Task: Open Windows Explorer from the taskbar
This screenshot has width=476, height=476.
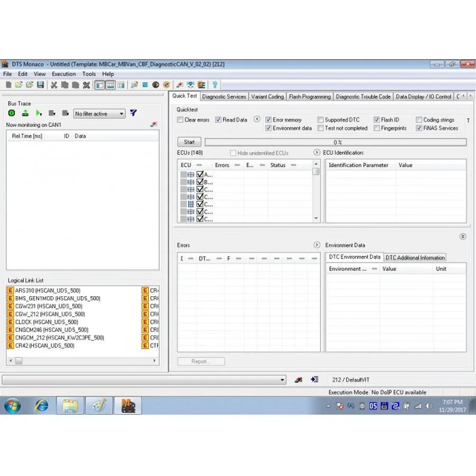Action: (x=70, y=406)
